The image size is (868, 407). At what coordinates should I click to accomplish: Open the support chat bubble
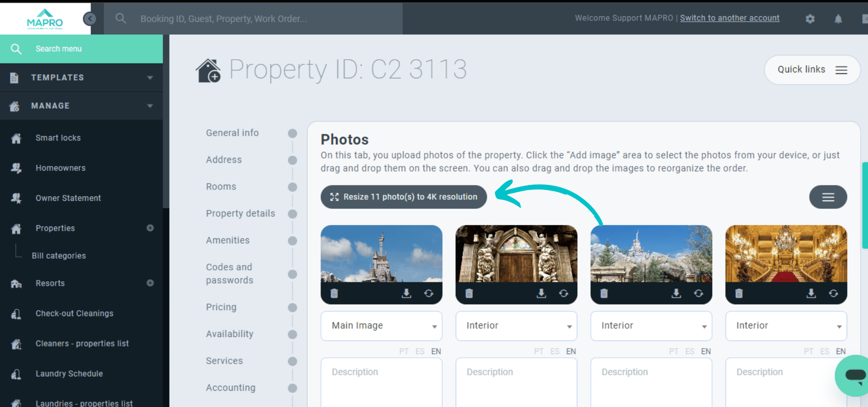click(852, 376)
